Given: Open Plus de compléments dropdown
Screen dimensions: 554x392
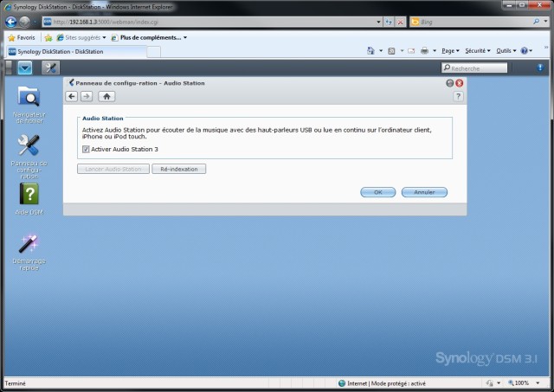Looking at the screenshot, I should click(x=150, y=37).
